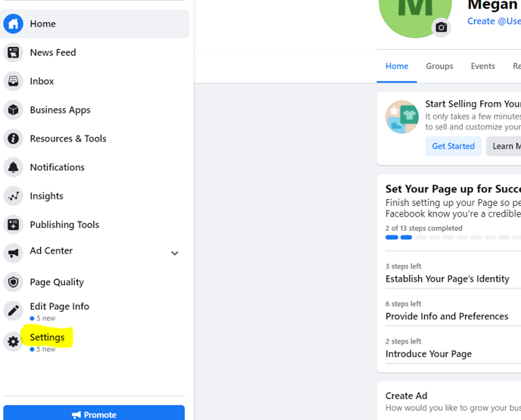Screen dimensions: 521x420
Task: Switch to the Events tab
Action: [483, 66]
